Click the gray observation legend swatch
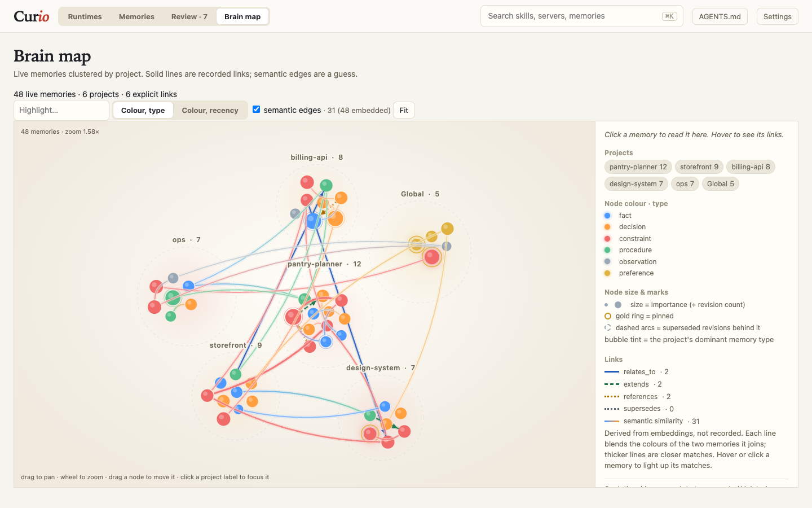The image size is (812, 508). pyautogui.click(x=607, y=261)
